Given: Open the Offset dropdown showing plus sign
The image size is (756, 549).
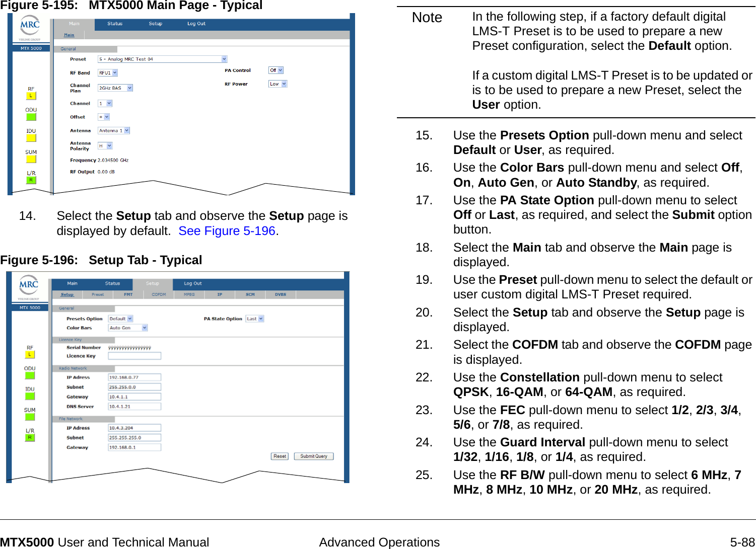Looking at the screenshot, I should click(103, 117).
